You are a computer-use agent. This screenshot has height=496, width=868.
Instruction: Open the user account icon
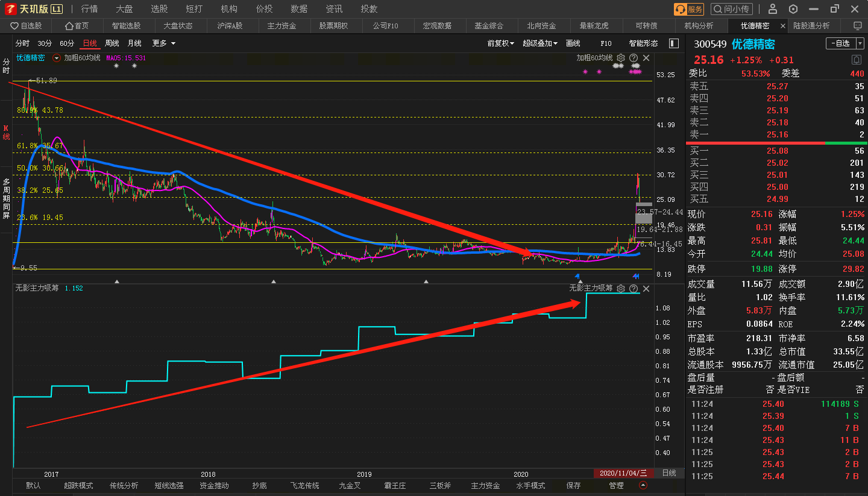click(773, 9)
